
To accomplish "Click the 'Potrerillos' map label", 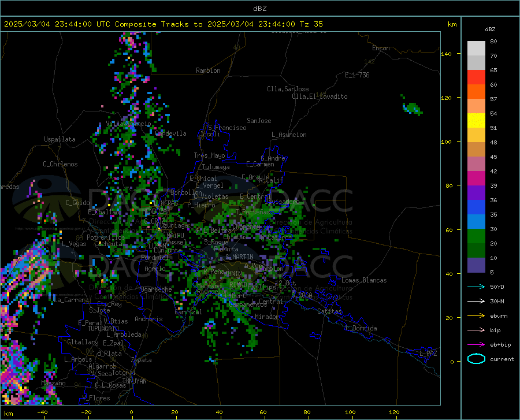I will 106,237.
